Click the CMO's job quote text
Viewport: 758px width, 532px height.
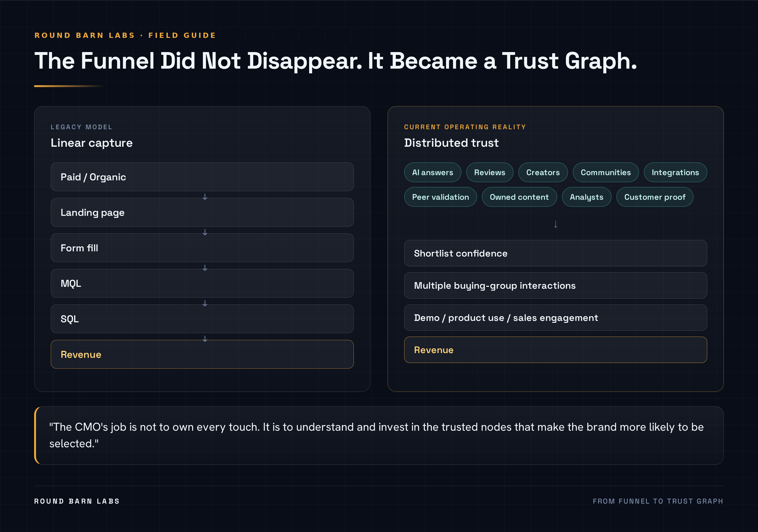pos(376,435)
